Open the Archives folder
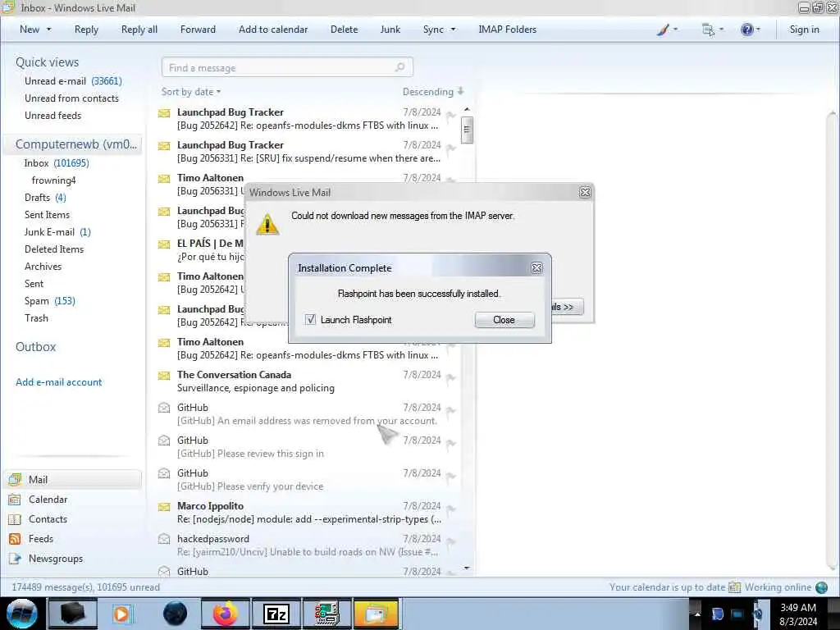840x630 pixels. [43, 267]
